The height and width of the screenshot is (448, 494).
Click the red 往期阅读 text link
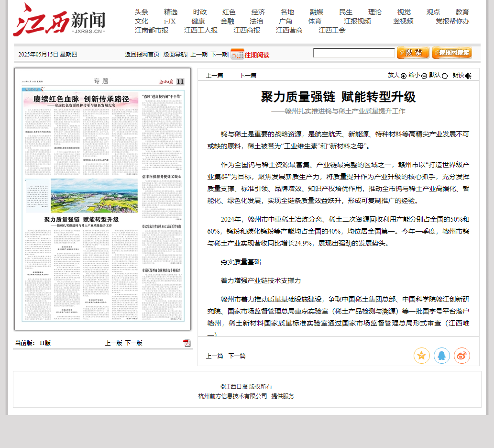(x=257, y=55)
